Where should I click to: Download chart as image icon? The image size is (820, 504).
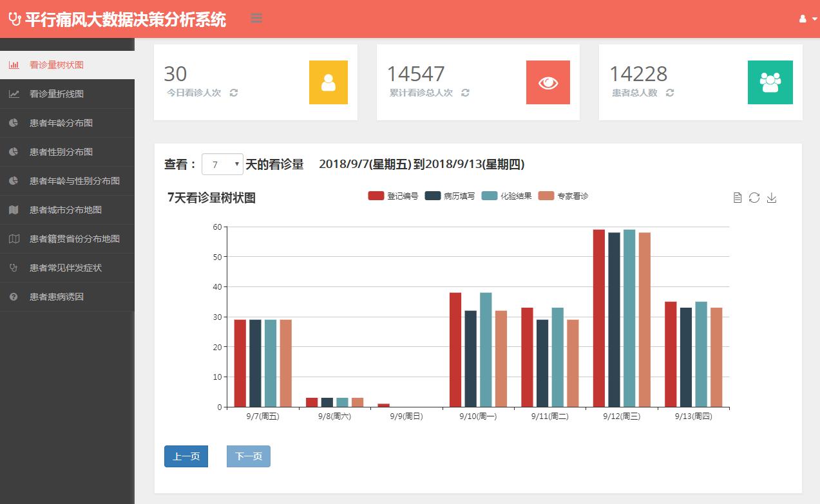tap(772, 198)
